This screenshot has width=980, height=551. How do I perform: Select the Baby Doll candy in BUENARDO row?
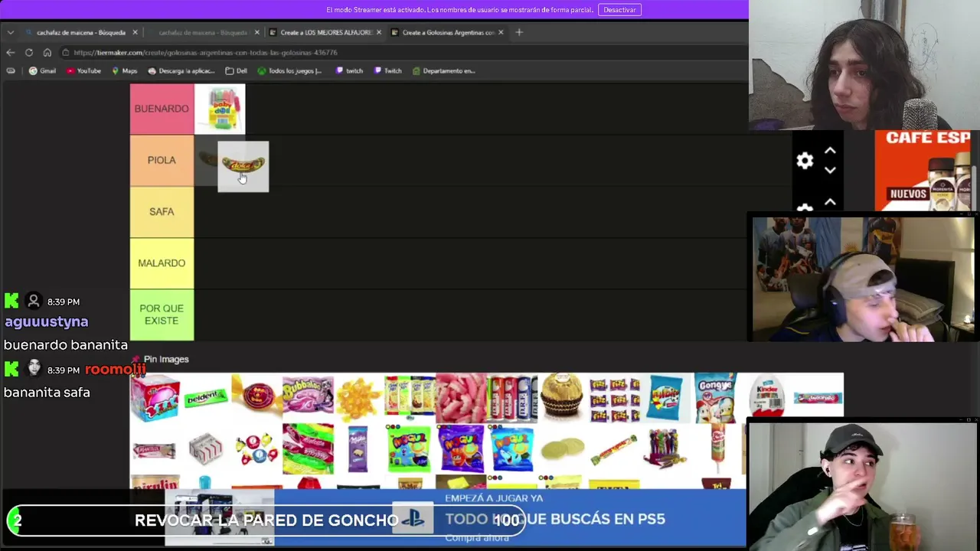pos(220,109)
